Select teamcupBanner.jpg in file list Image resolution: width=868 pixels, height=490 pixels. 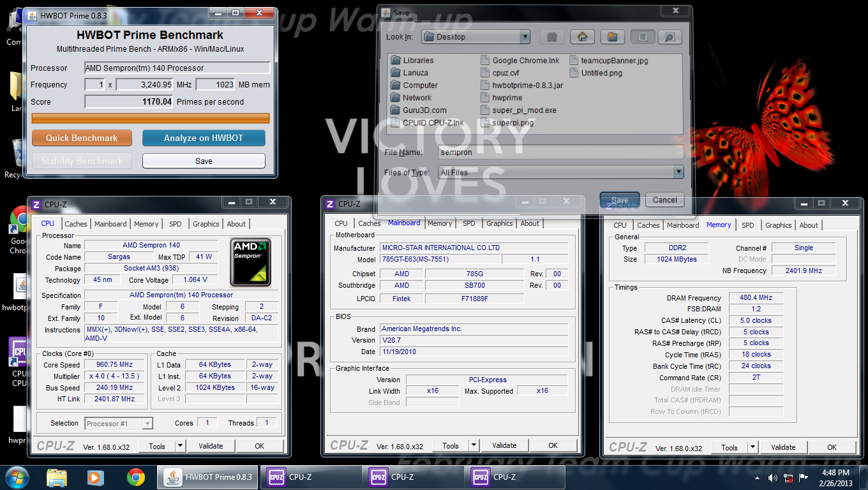(608, 61)
